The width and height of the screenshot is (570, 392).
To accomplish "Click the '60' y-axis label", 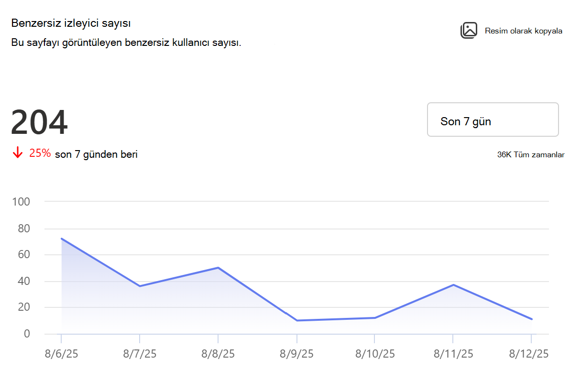I will click(x=24, y=254).
